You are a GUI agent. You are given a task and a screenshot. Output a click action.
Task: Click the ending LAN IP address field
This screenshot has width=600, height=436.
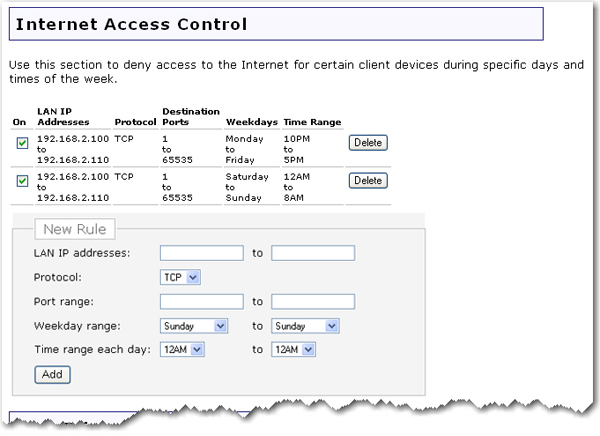312,253
